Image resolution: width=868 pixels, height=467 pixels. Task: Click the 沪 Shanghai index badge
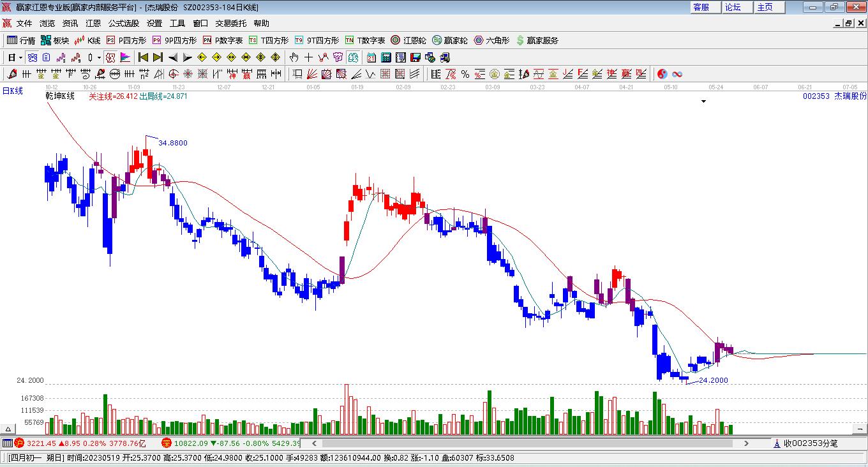click(19, 443)
